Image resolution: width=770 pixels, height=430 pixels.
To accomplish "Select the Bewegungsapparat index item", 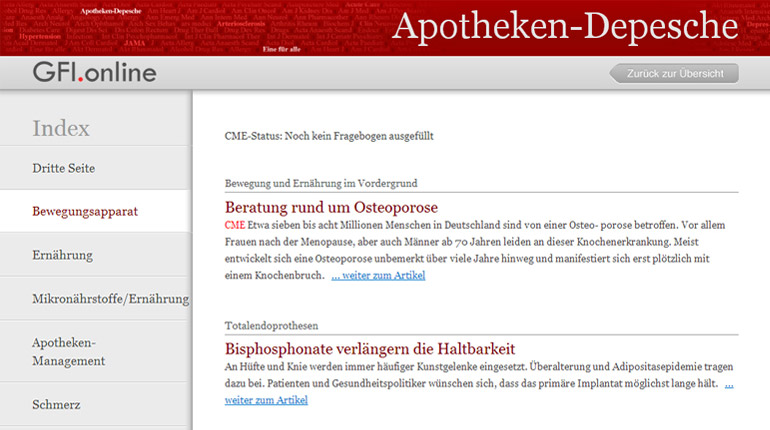I will (95, 212).
